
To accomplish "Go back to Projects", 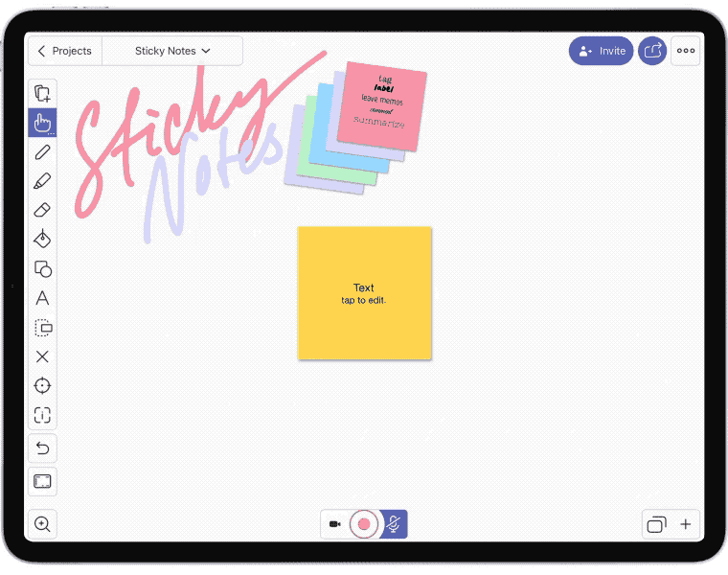I will coord(64,51).
